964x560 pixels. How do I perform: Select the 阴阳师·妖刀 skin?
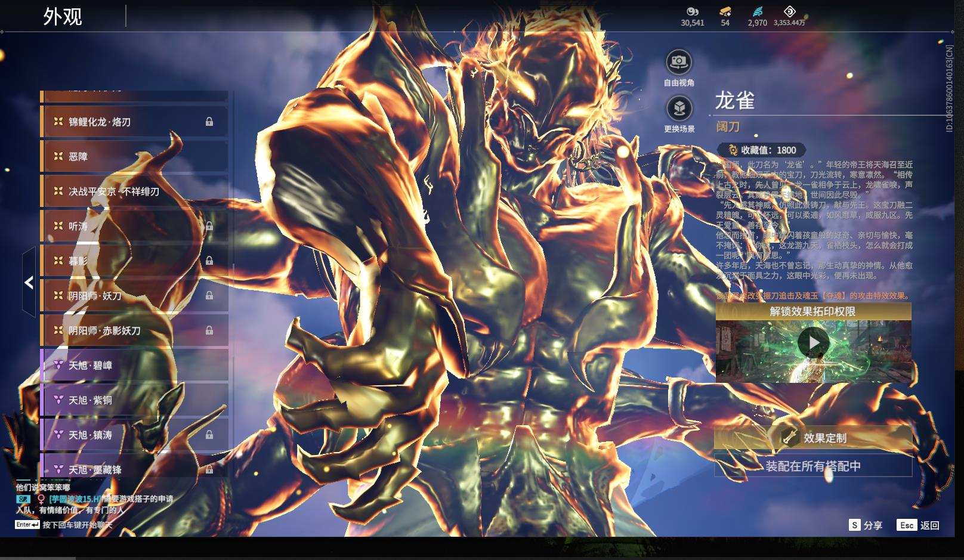coord(135,296)
